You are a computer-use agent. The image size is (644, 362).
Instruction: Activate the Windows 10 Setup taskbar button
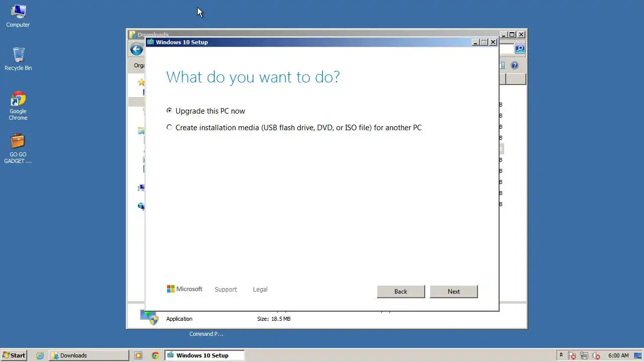pos(205,355)
